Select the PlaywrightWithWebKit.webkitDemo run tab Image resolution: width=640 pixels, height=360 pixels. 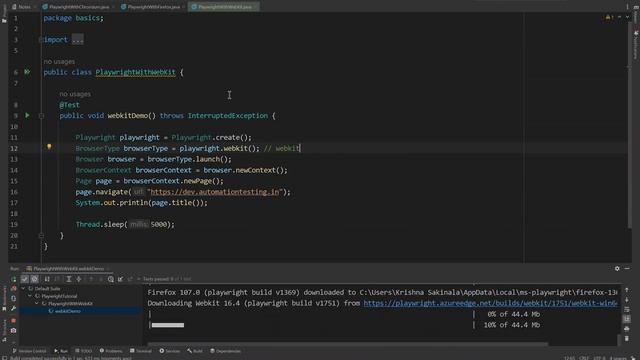(68, 269)
